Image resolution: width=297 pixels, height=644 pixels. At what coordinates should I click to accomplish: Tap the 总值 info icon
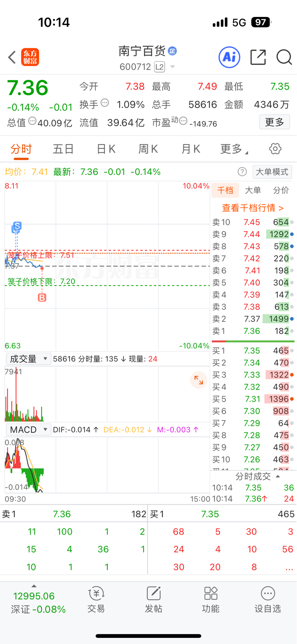click(x=32, y=121)
